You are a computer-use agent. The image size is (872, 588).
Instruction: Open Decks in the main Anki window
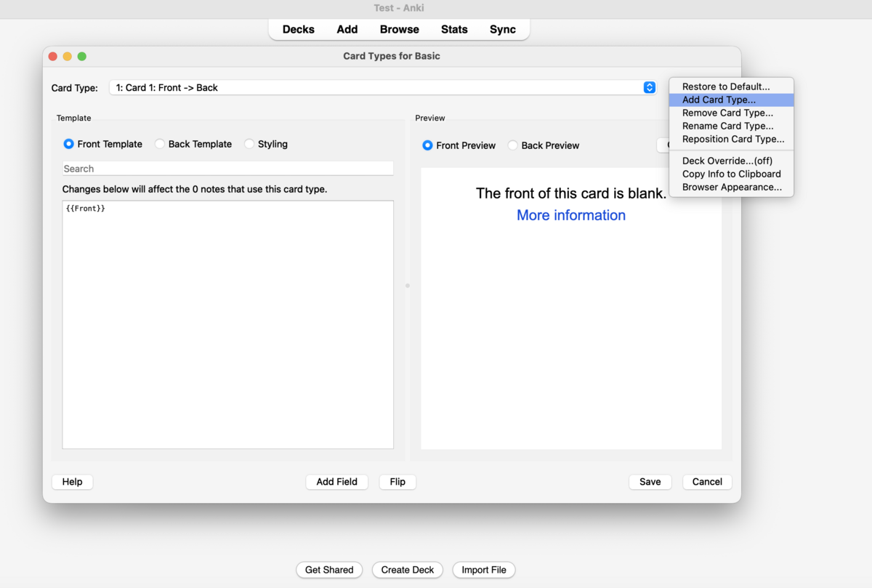pos(299,30)
